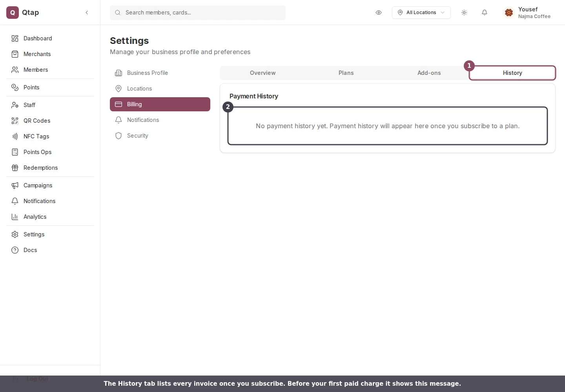Toggle the eye preview icon
565x392 pixels.
coord(379,13)
